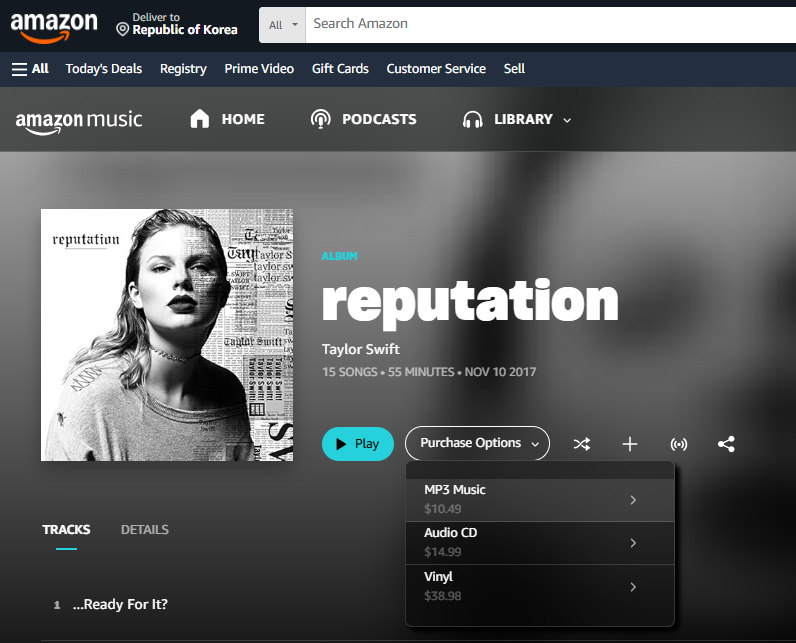Switch to the Details tab
The image size is (796, 643).
(145, 530)
